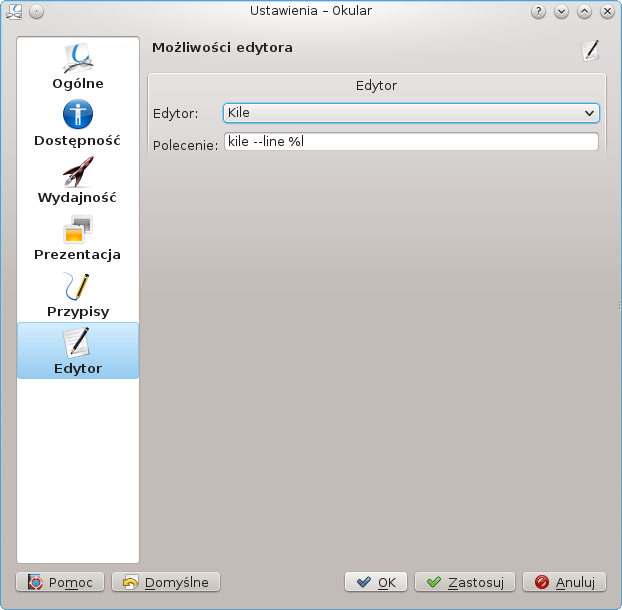Screen dimensions: 622x610
Task: Go to the Wydajność rocket section
Action: tap(78, 181)
